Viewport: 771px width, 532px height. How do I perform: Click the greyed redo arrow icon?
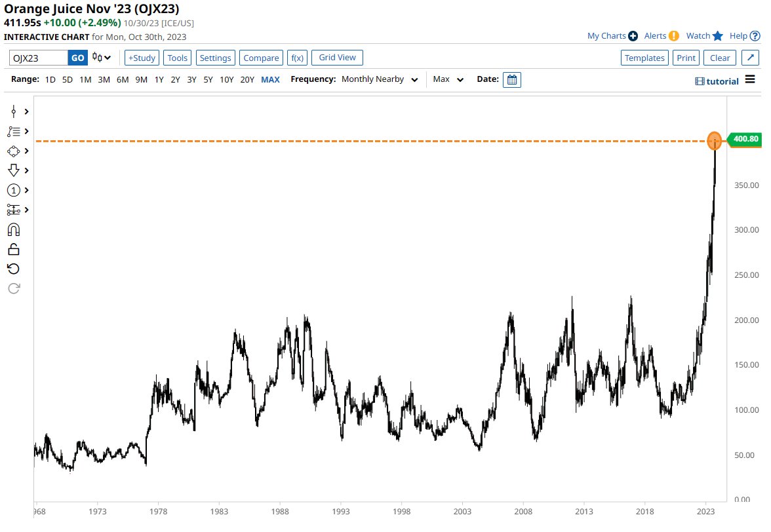[x=14, y=288]
